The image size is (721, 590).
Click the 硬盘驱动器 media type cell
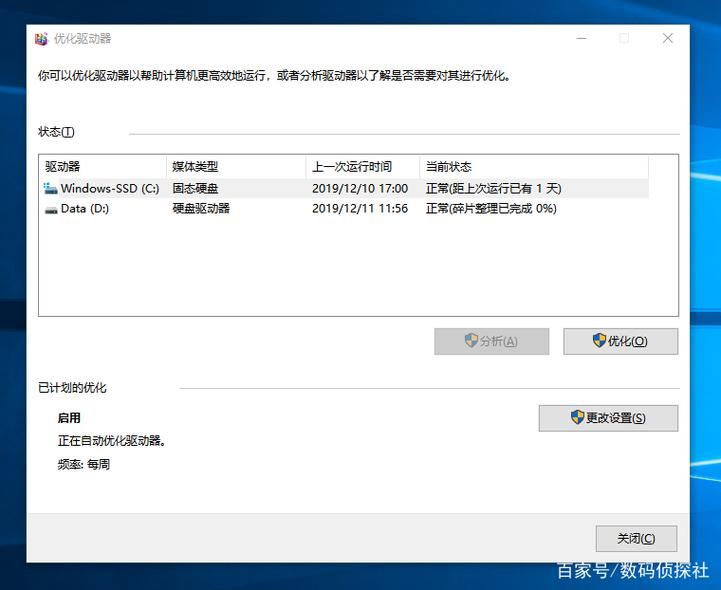[x=201, y=209]
